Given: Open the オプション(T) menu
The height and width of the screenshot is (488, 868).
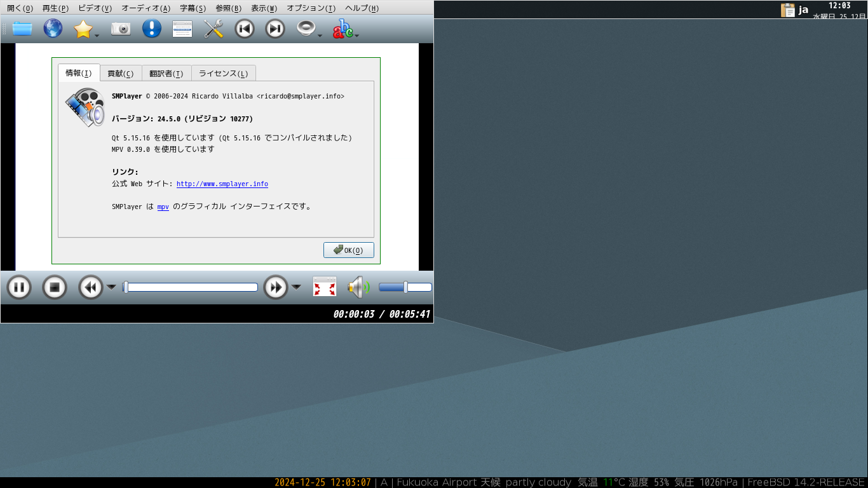Looking at the screenshot, I should tap(311, 8).
